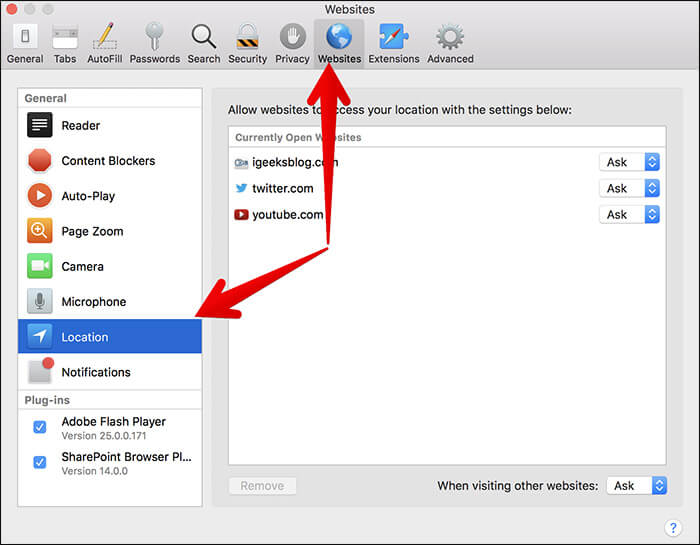Open the youtube.com Ask dropdown
This screenshot has height=545, width=700.
(629, 215)
